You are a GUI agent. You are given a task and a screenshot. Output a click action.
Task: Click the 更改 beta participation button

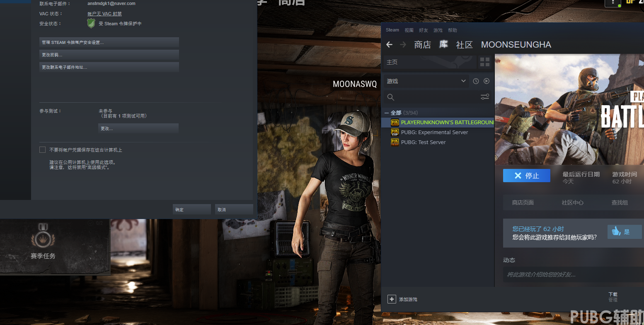pos(138,128)
